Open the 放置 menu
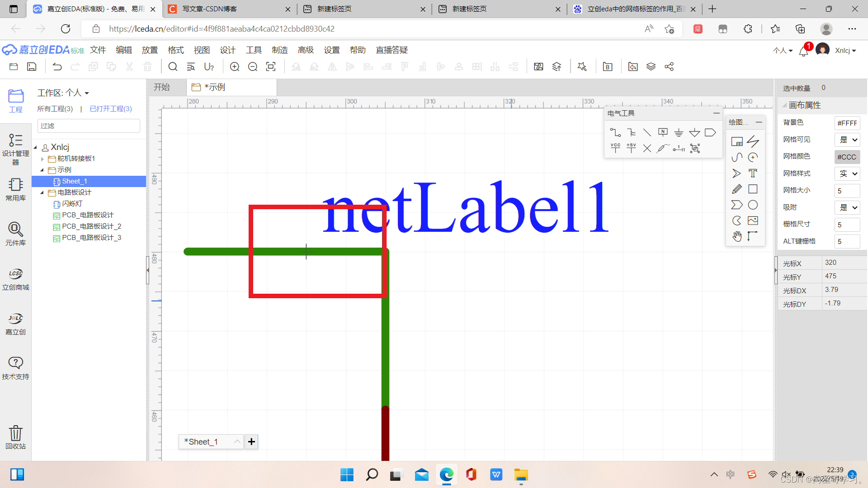868x488 pixels. (150, 50)
